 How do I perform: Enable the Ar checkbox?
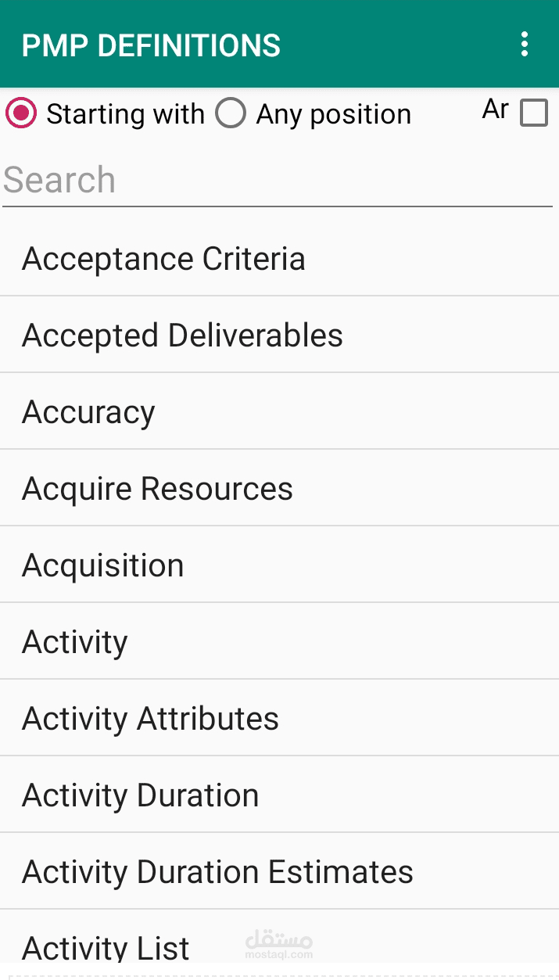click(534, 113)
